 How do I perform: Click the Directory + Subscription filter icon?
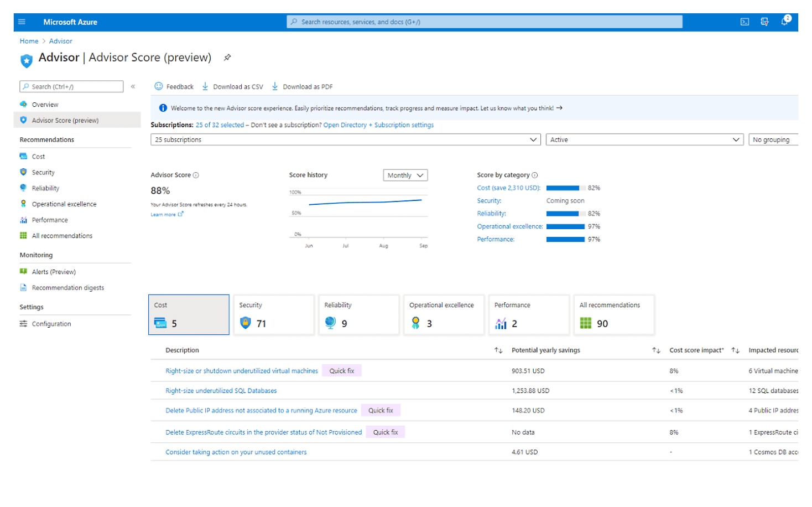(x=764, y=22)
